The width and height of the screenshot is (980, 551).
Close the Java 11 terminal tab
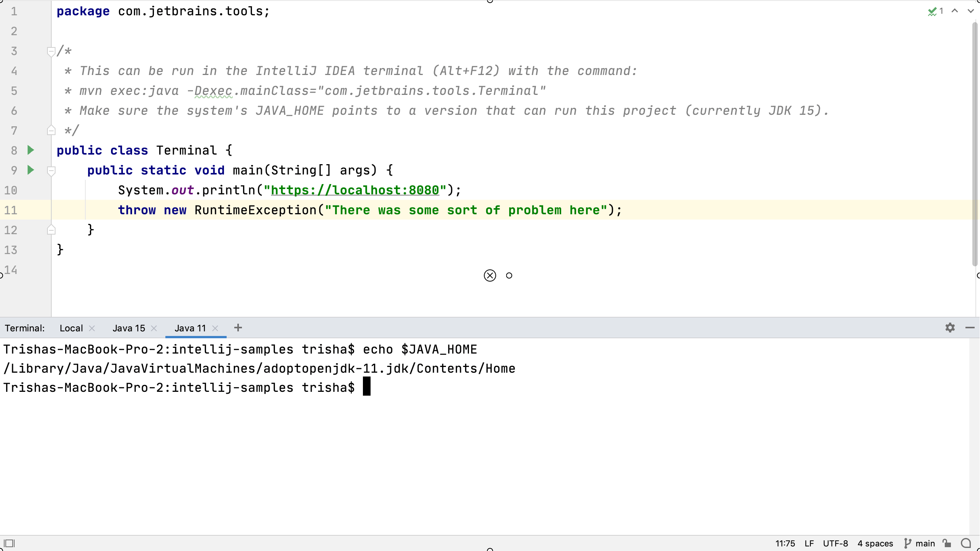[x=215, y=328]
